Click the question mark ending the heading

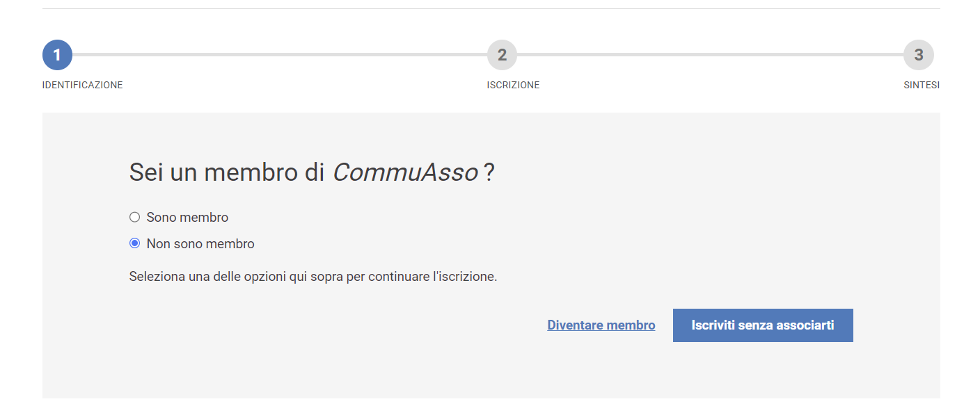[x=489, y=172]
